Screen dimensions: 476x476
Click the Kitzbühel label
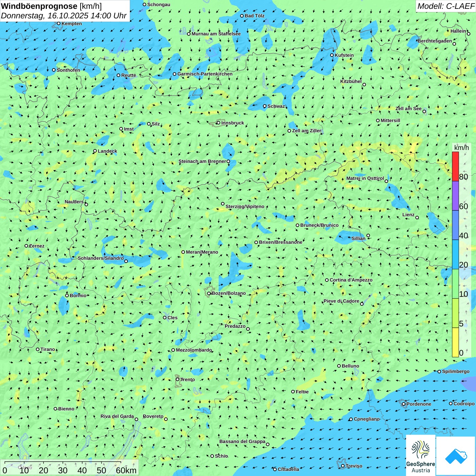click(351, 81)
